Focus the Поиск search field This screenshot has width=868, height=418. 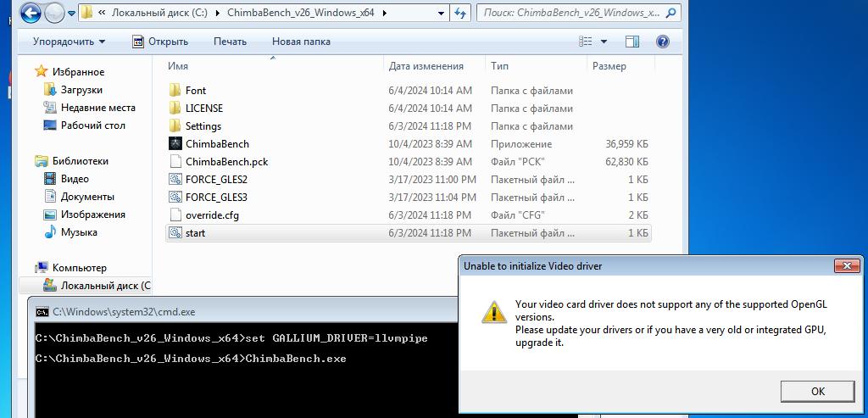[578, 13]
